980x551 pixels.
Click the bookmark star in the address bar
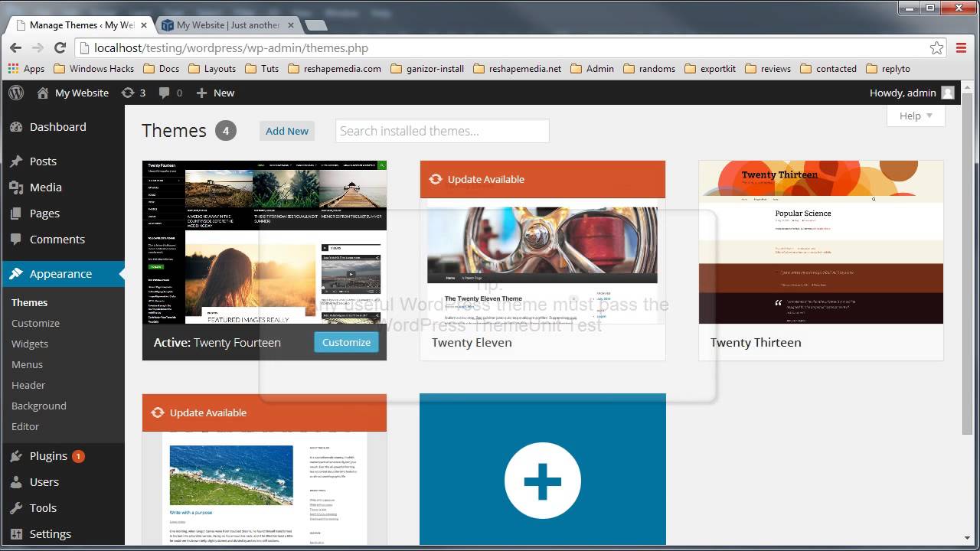pyautogui.click(x=936, y=47)
